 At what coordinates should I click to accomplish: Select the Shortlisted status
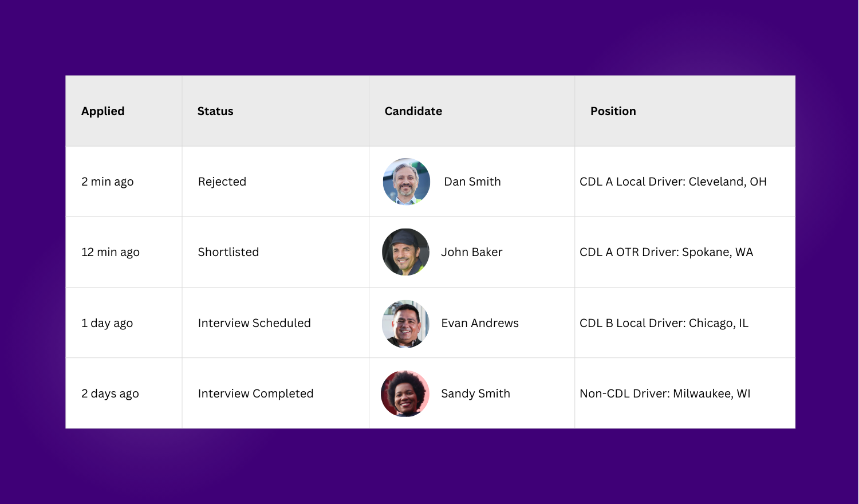point(228,252)
